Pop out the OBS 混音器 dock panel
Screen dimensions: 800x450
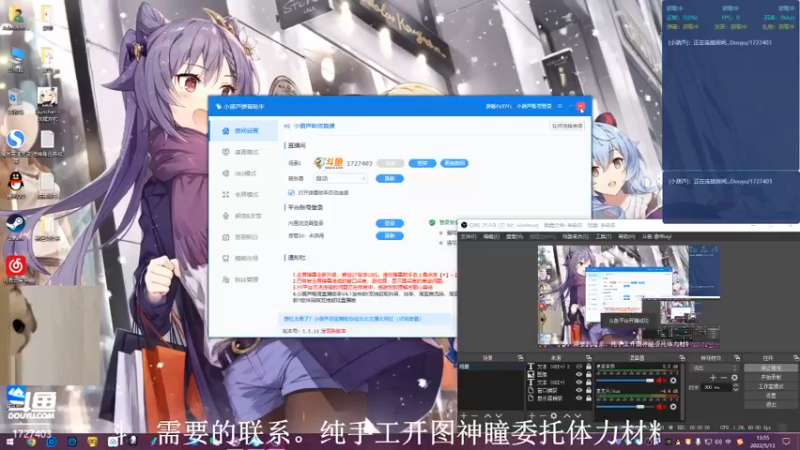[x=682, y=358]
